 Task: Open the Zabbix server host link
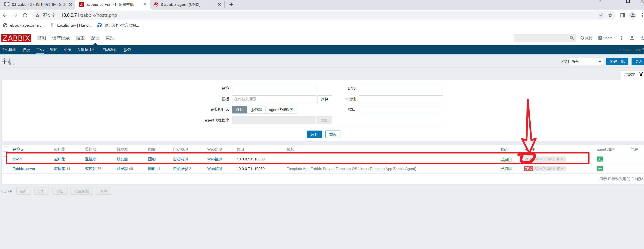[24, 169]
